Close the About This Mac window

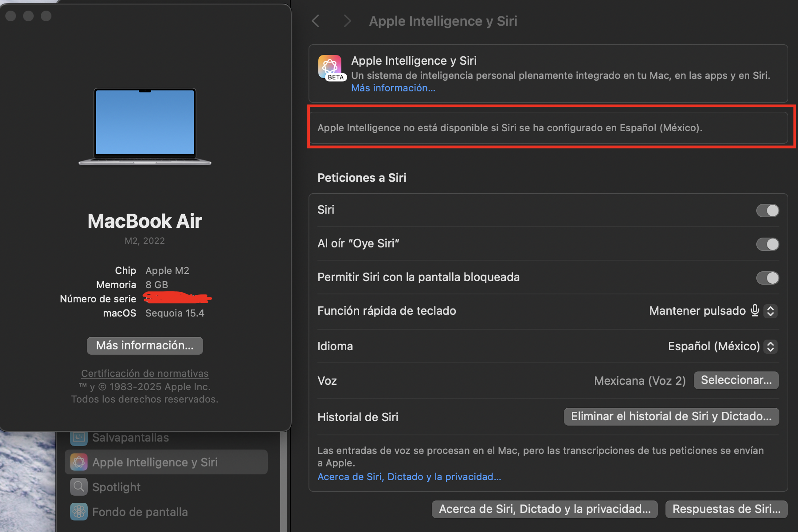11,16
